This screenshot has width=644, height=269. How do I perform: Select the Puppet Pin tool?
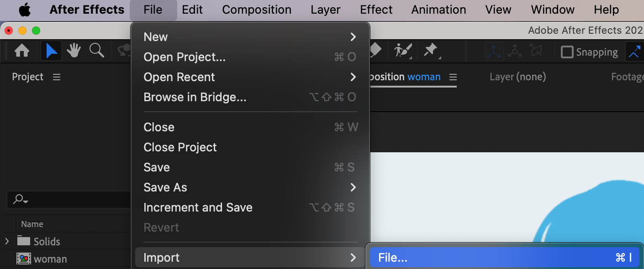[x=431, y=51]
